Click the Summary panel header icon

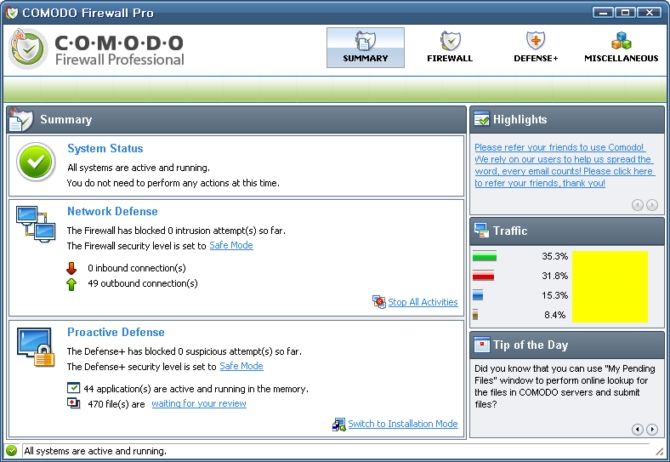tap(20, 119)
